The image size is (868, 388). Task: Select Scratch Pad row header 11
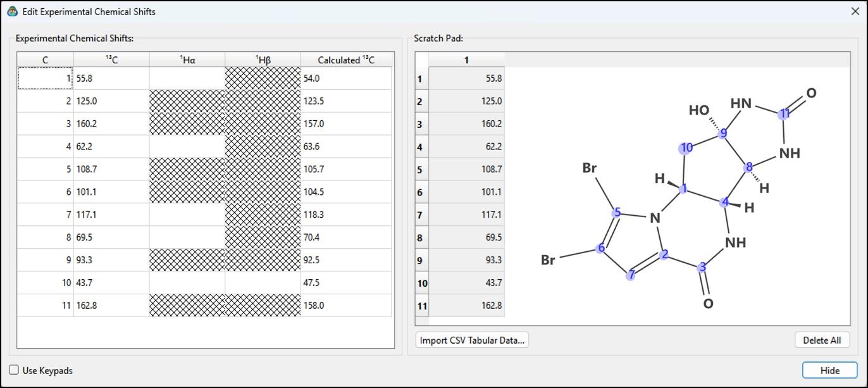(x=422, y=305)
